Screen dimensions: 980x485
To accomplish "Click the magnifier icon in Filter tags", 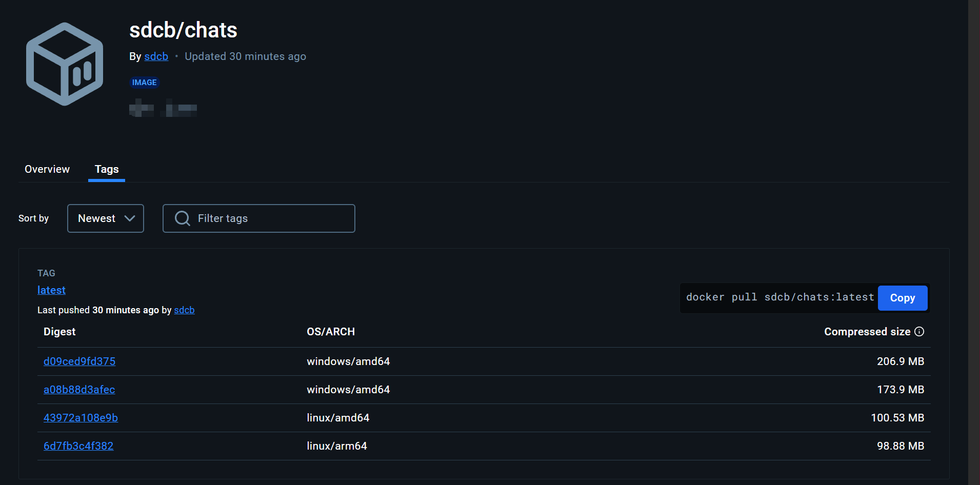I will [x=182, y=218].
